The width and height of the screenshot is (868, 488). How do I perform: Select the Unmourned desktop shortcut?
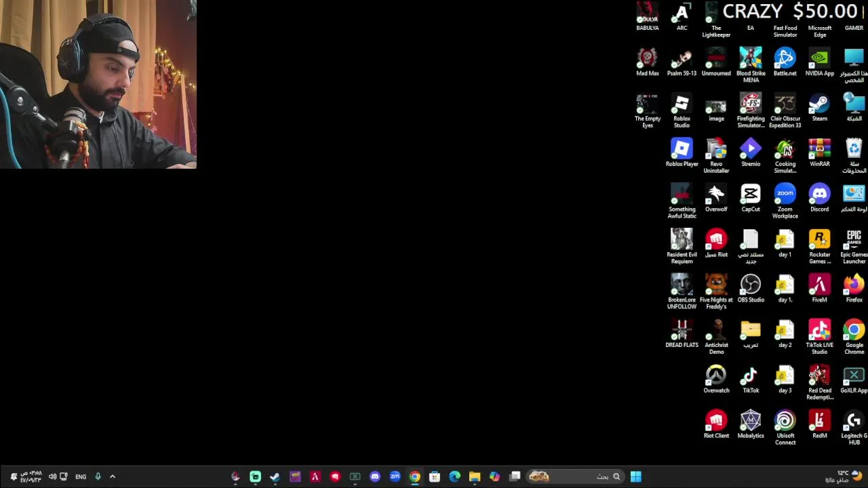716,62
